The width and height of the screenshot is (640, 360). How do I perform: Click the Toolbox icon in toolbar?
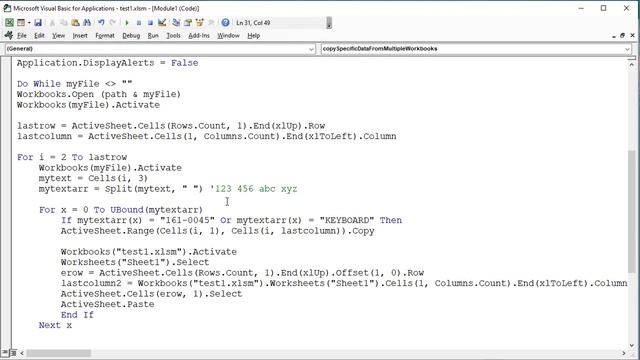211,23
